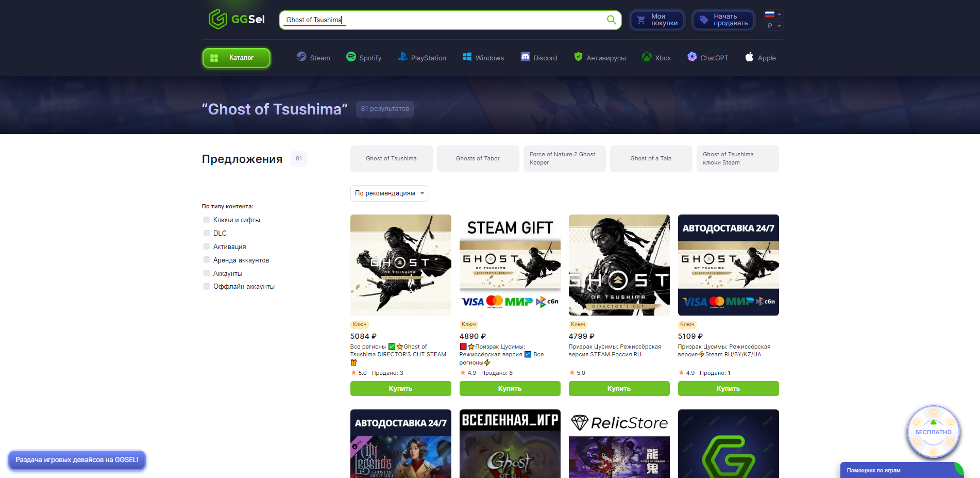Click the Steam icon in navigation
980x478 pixels.
pyautogui.click(x=301, y=57)
